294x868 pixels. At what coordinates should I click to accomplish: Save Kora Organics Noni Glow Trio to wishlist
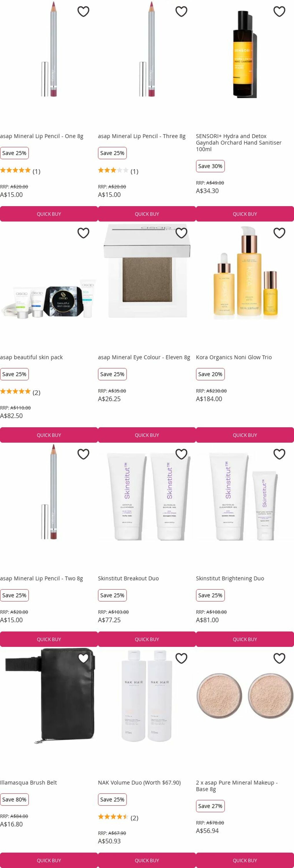[279, 233]
